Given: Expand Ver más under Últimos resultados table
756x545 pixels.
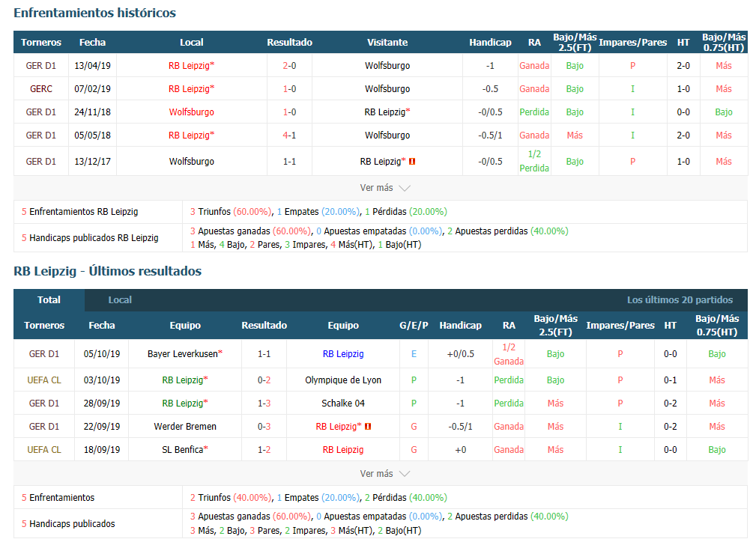Looking at the screenshot, I should [385, 474].
